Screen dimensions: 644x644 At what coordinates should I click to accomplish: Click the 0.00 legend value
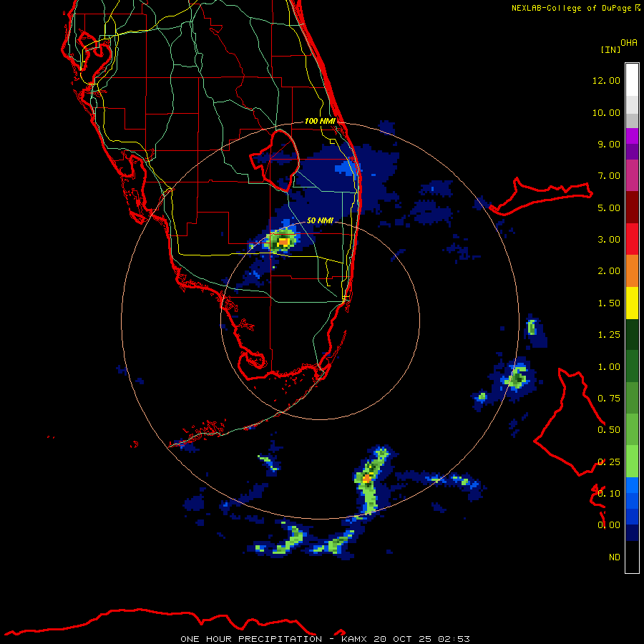point(609,525)
